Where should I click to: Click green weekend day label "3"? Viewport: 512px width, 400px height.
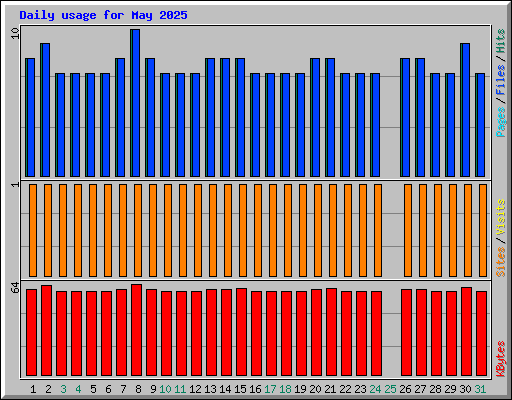(x=63, y=389)
